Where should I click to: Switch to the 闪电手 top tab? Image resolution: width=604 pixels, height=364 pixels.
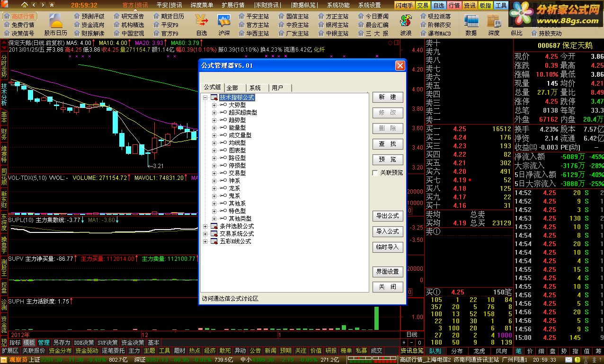point(405,5)
